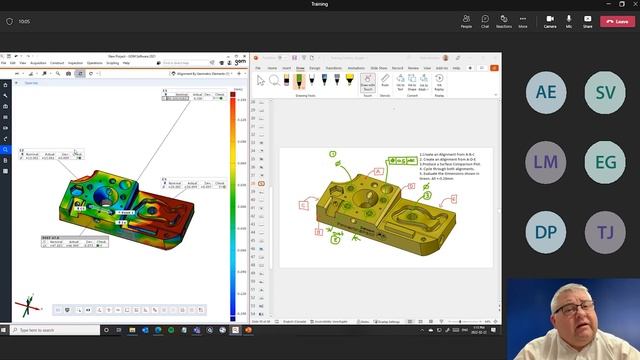Click the GOM user account icon
The width and height of the screenshot is (640, 360).
pos(229,63)
